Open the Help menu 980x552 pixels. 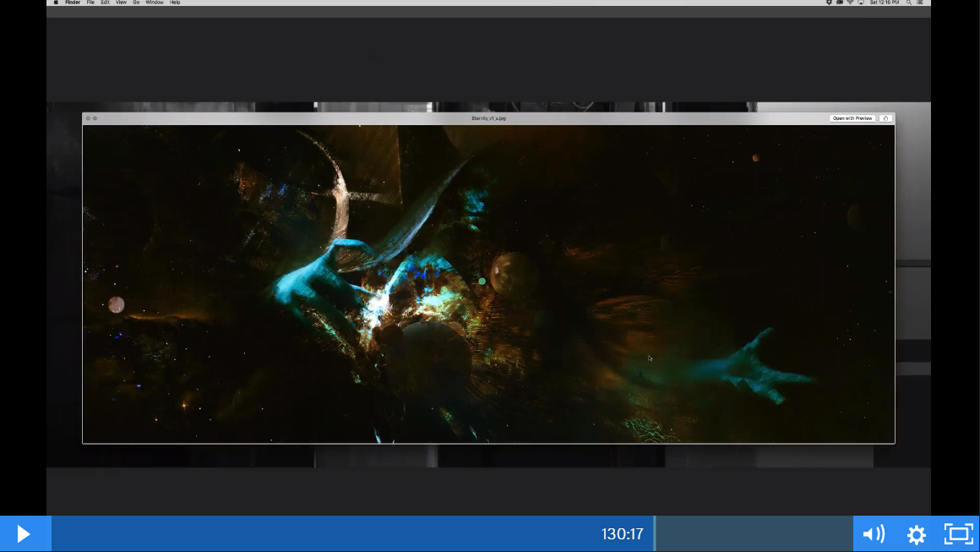[175, 3]
